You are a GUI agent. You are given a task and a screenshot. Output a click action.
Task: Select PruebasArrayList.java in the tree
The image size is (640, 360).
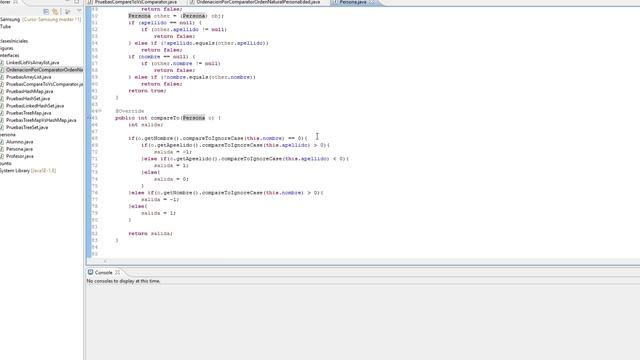click(x=28, y=77)
